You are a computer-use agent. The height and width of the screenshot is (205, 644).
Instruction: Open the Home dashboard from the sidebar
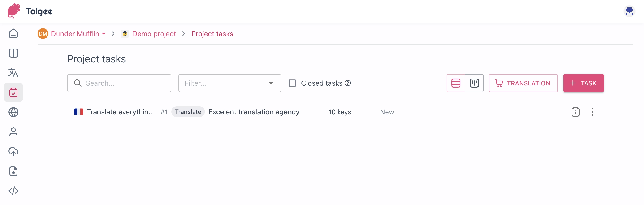coord(13,33)
